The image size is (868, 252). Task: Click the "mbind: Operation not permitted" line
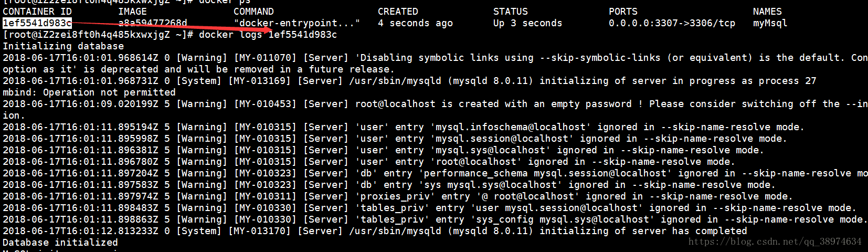tap(89, 92)
